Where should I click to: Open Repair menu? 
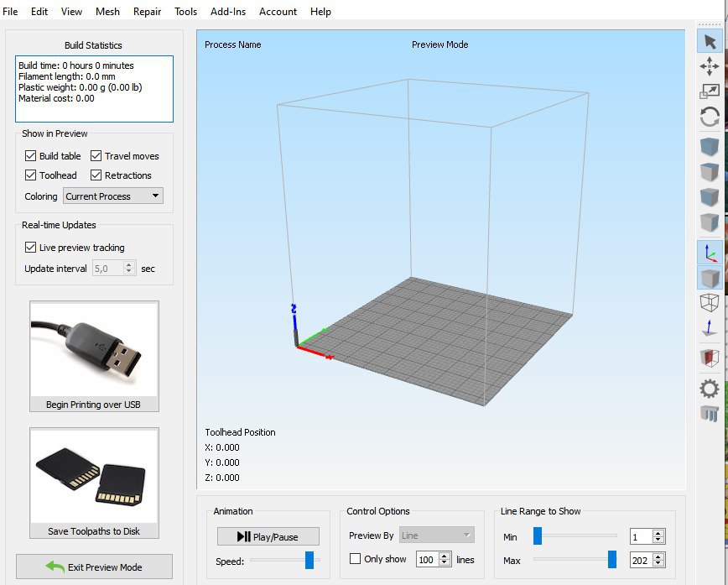click(x=147, y=12)
